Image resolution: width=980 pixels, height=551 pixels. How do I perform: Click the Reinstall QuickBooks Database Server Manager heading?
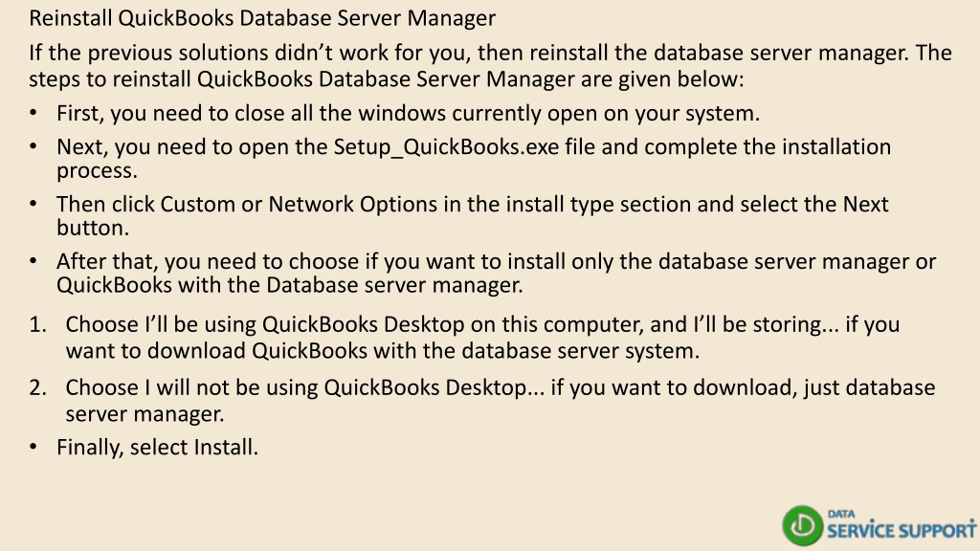262,18
